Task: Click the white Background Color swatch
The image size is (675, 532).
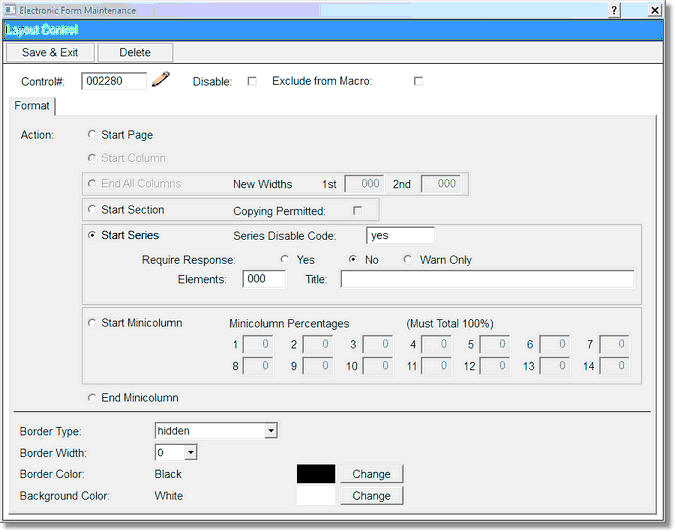Action: point(316,495)
